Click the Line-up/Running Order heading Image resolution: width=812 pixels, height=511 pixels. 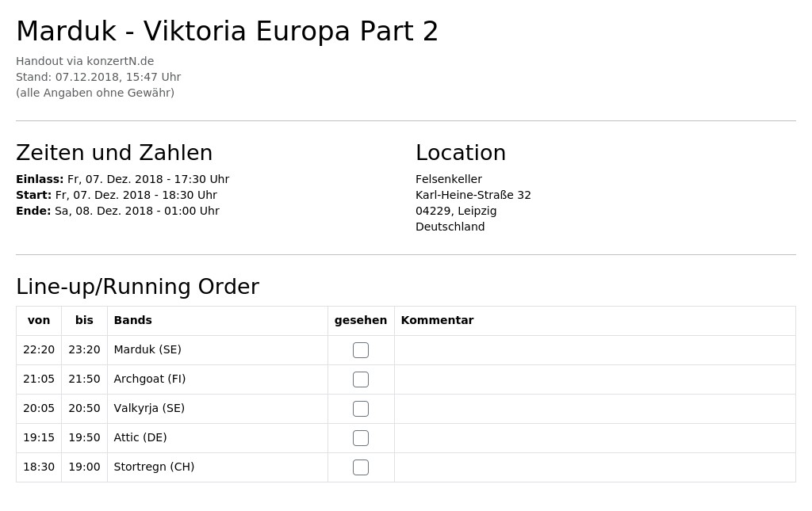[138, 287]
